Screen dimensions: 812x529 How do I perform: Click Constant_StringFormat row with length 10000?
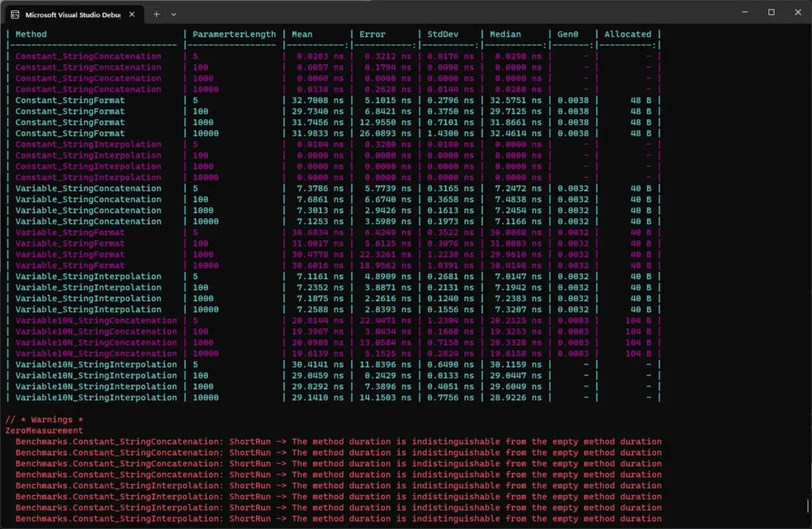333,134
